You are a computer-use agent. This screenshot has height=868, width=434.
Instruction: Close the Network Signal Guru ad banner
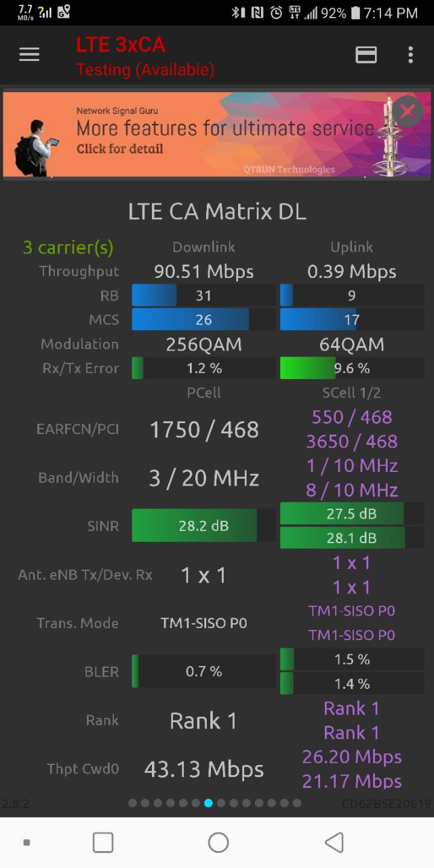(408, 112)
